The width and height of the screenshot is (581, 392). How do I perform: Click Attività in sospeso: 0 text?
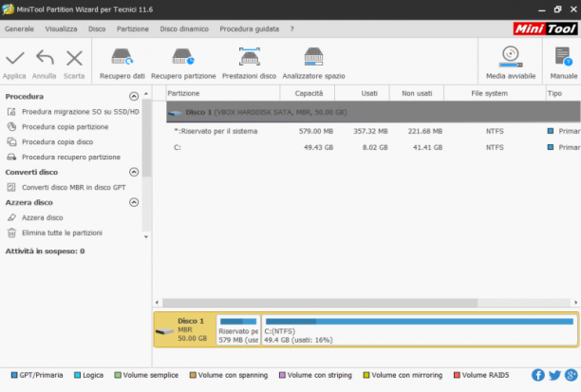click(45, 252)
